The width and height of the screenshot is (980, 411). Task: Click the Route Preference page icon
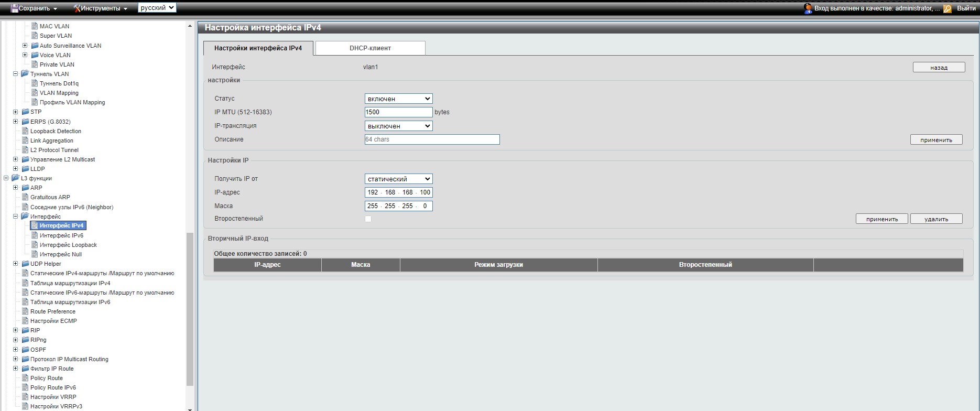25,311
